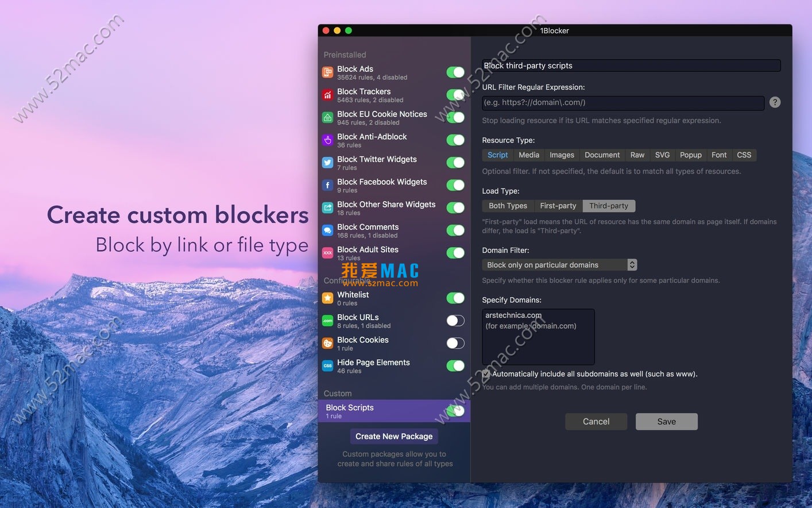This screenshot has height=508, width=812.
Task: Select the Hide Page Elements CSS icon
Action: [327, 365]
